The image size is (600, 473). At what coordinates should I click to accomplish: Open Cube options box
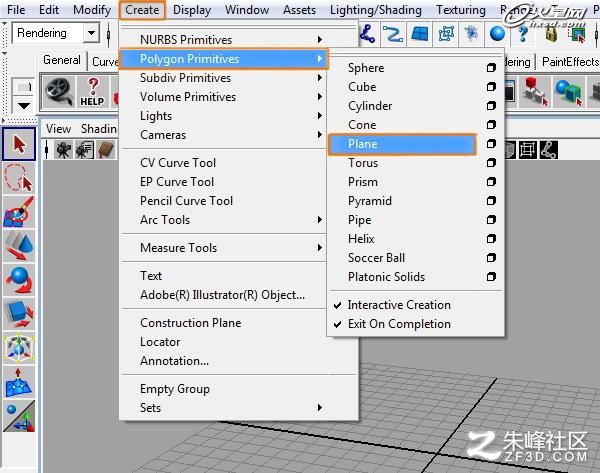[x=491, y=87]
